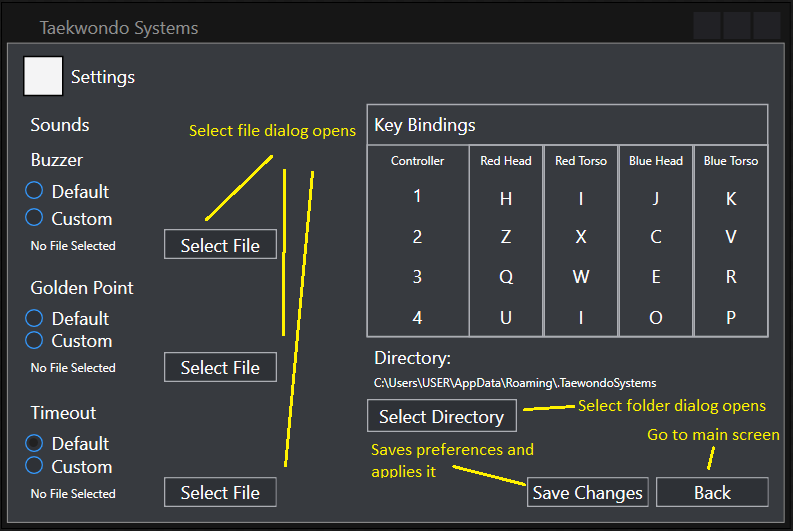The width and height of the screenshot is (793, 531).
Task: Click Red Torso key binding X
Action: [581, 237]
